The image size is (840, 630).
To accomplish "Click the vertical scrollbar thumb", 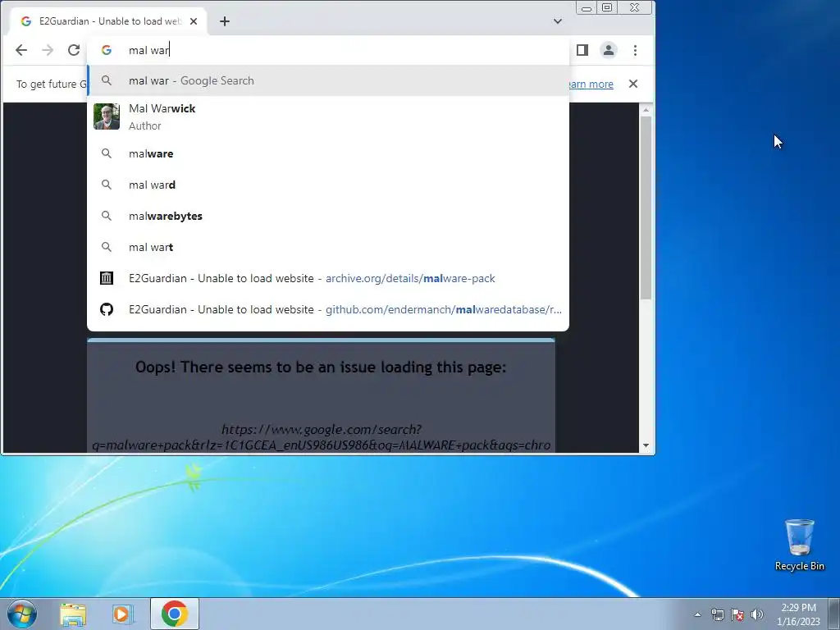I will point(646,208).
